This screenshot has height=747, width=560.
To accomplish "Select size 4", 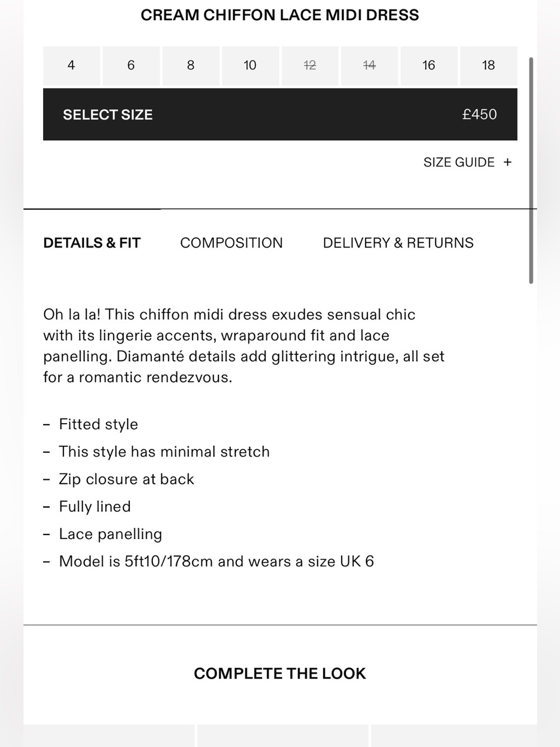I will pyautogui.click(x=72, y=66).
